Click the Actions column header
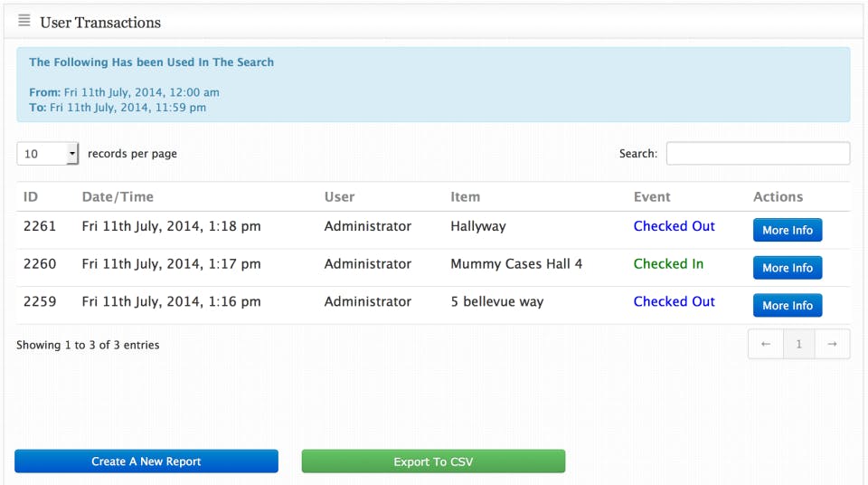The image size is (868, 485). 778,196
